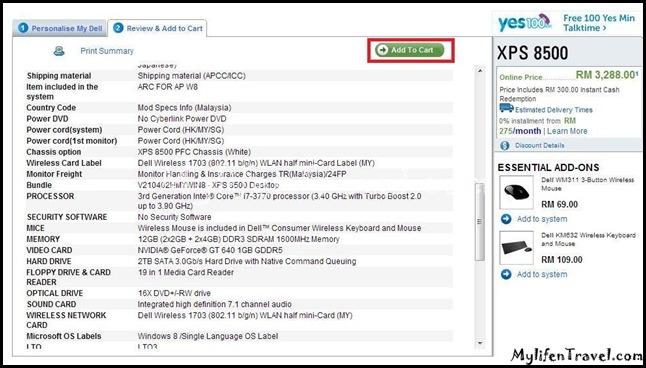Click the Shipping material (APCC/ICC) value
646x368 pixels.
(x=192, y=76)
